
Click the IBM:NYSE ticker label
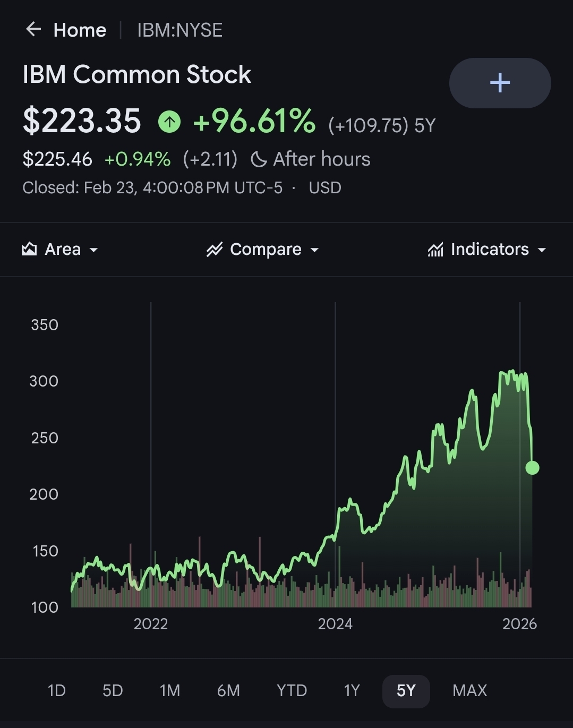179,30
